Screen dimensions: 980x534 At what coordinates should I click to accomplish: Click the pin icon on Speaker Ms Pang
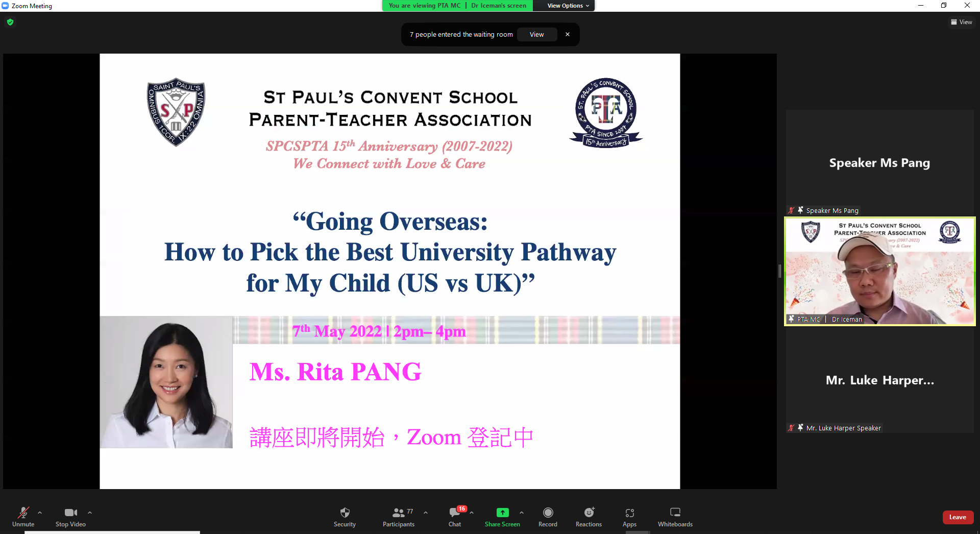[x=800, y=210]
